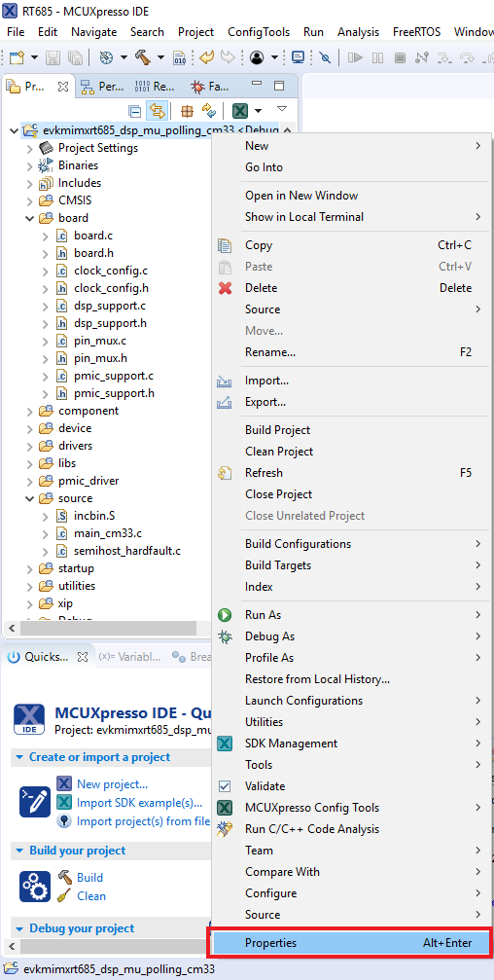Viewport: 494px width, 980px height.
Task: Select Properties in context menu
Action: point(351,943)
